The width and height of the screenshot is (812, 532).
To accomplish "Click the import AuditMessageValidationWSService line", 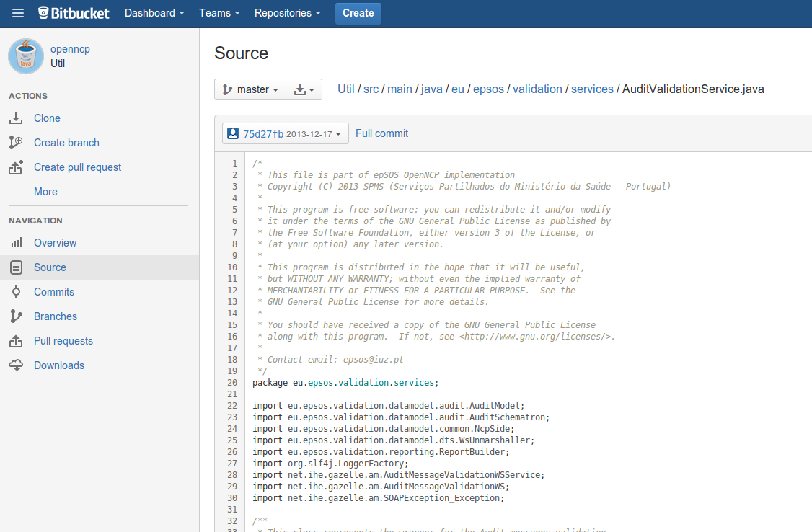I will [398, 475].
